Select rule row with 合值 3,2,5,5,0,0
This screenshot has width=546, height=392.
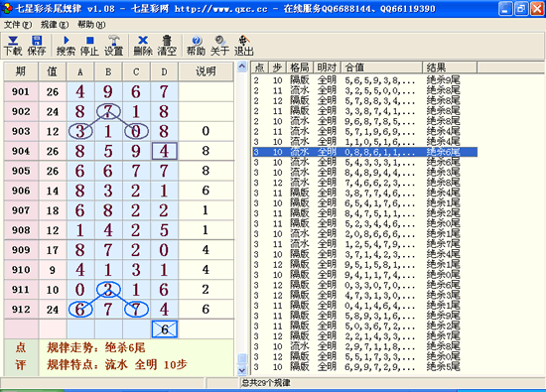click(x=364, y=90)
